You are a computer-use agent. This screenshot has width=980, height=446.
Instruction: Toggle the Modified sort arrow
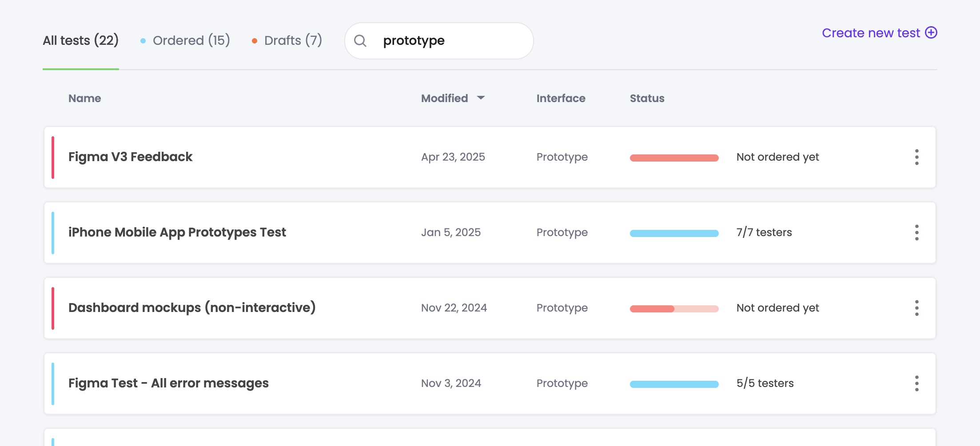coord(481,98)
